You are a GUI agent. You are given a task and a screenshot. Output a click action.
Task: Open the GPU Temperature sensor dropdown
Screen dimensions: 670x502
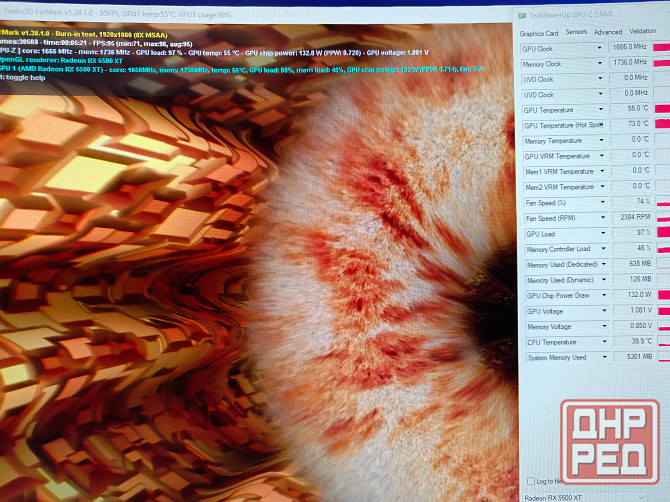click(x=601, y=109)
